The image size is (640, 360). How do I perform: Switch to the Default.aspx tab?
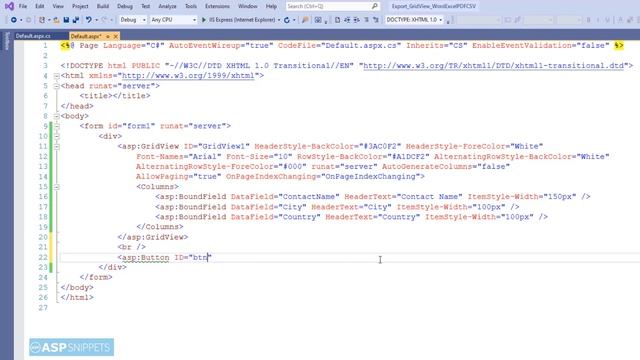[86, 36]
